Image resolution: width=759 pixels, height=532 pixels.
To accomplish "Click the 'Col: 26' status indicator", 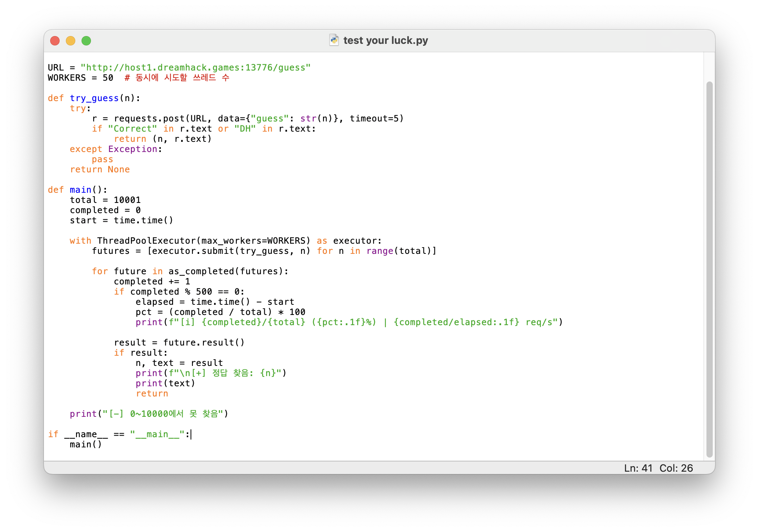I will (676, 468).
